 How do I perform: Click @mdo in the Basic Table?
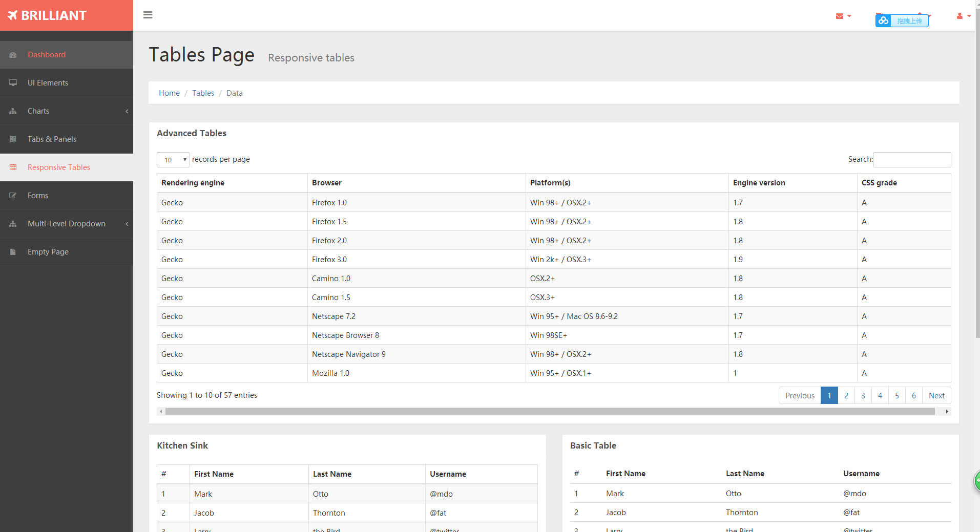coord(854,494)
